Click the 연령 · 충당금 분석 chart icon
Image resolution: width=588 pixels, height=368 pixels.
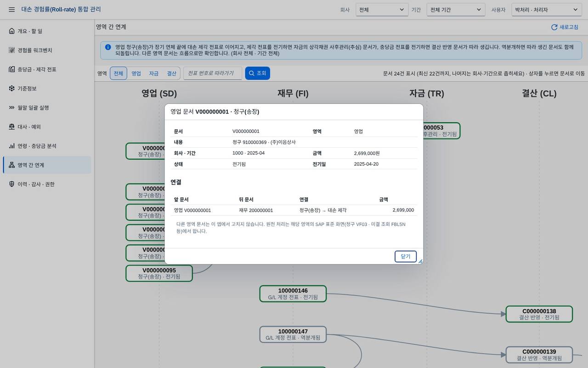(11, 146)
